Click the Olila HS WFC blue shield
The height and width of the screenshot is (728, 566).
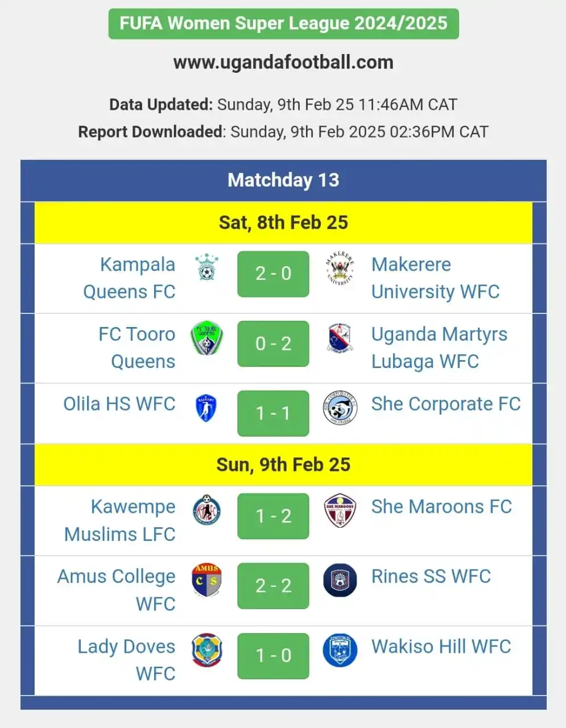pos(206,408)
